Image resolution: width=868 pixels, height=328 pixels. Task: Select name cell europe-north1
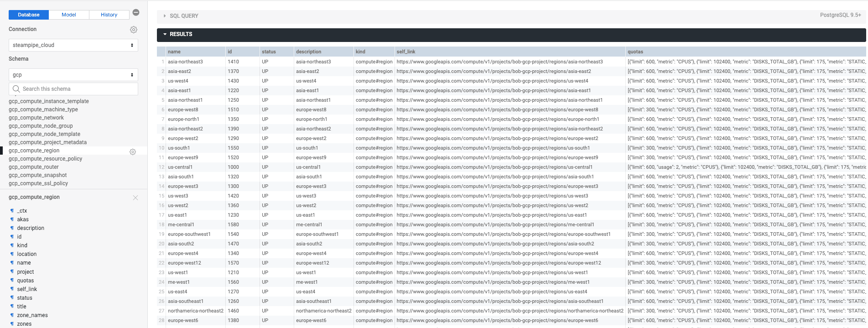tap(195, 119)
